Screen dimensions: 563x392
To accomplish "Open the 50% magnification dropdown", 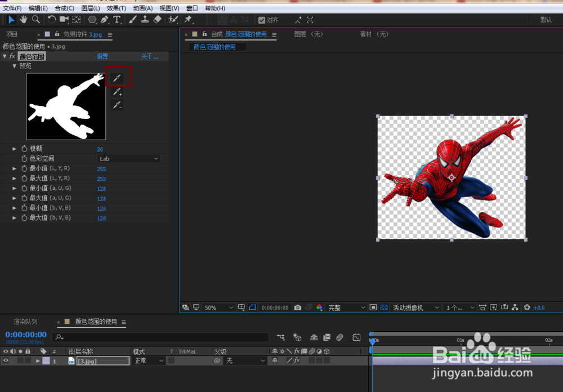I will click(x=218, y=308).
